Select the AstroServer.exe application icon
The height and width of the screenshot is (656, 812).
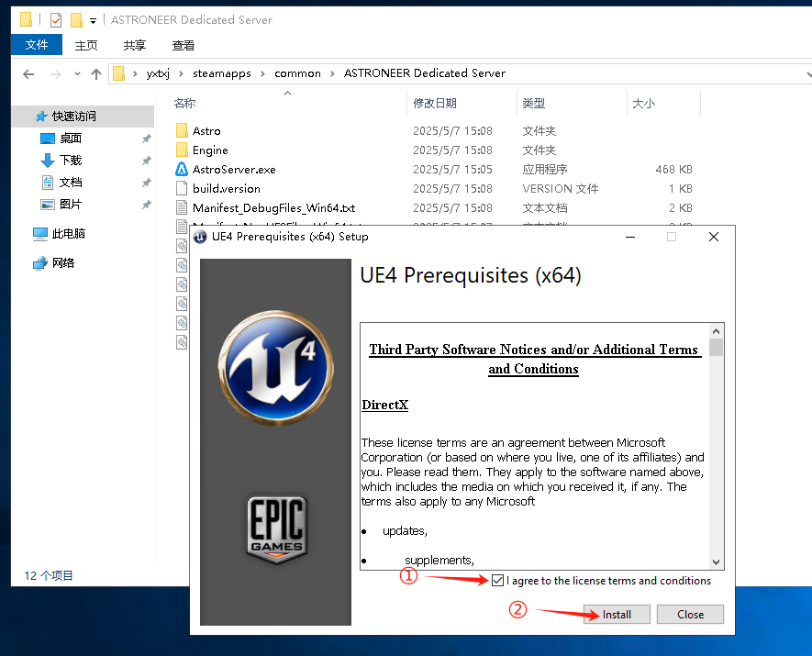tap(182, 169)
